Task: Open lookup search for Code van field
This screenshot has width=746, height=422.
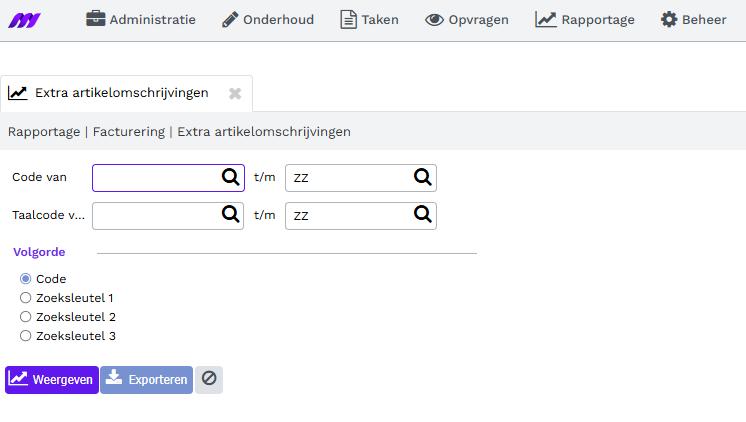Action: click(231, 177)
